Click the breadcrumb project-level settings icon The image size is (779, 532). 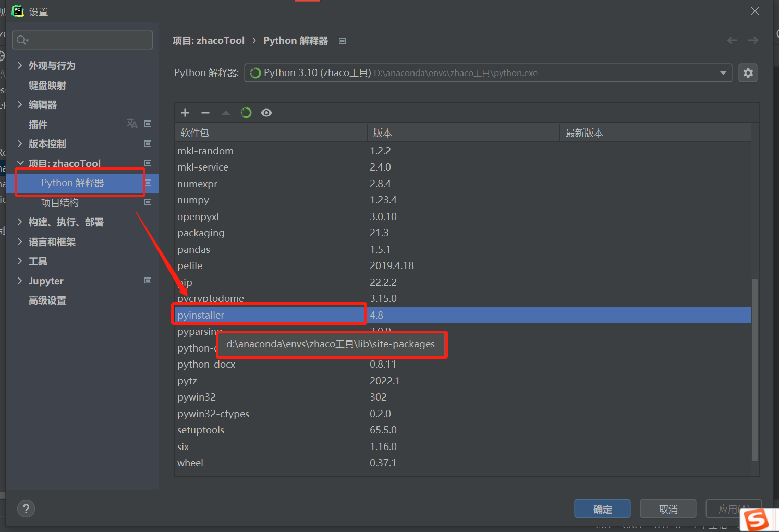click(x=342, y=41)
